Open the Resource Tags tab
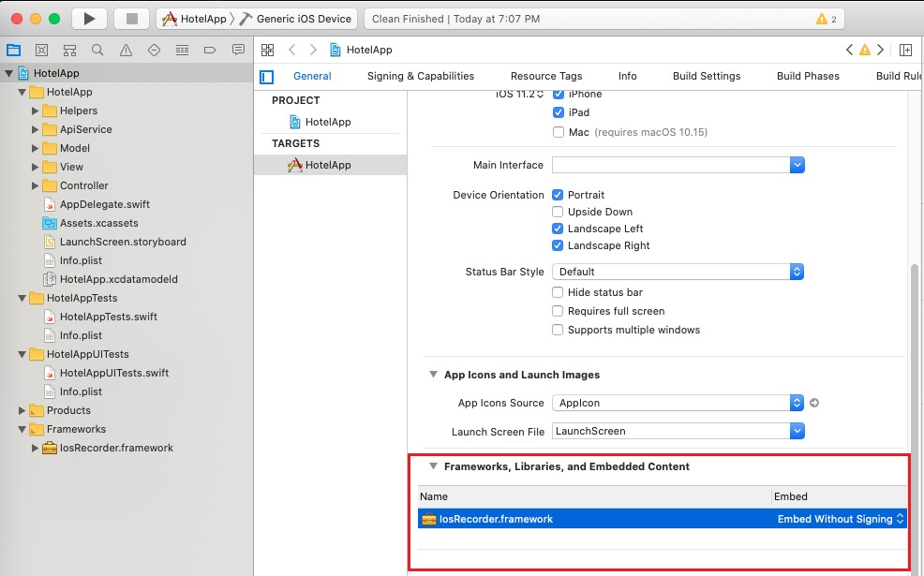924x576 pixels. 546,76
